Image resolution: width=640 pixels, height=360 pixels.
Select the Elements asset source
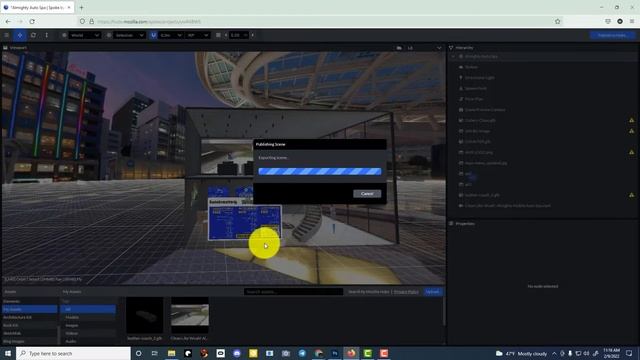[x=29, y=301]
